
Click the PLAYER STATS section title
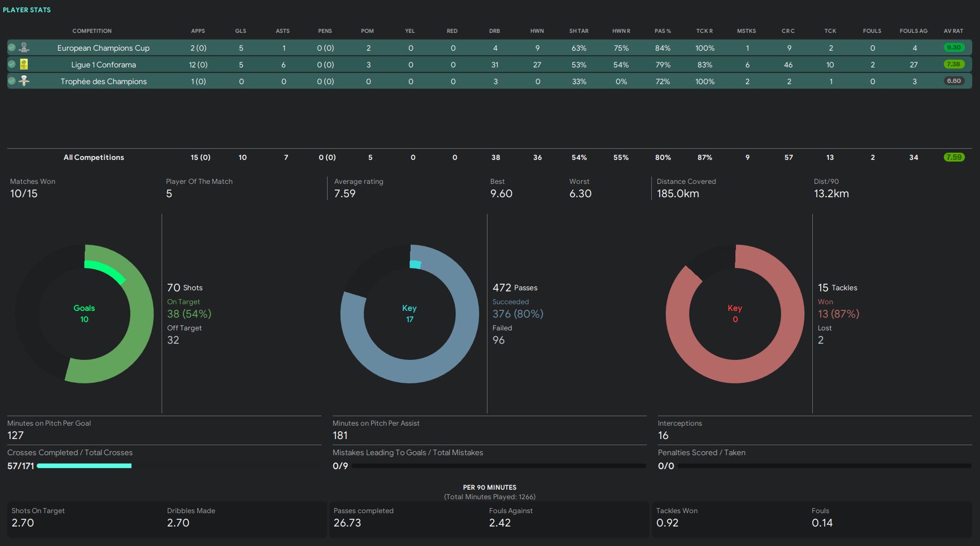(27, 9)
